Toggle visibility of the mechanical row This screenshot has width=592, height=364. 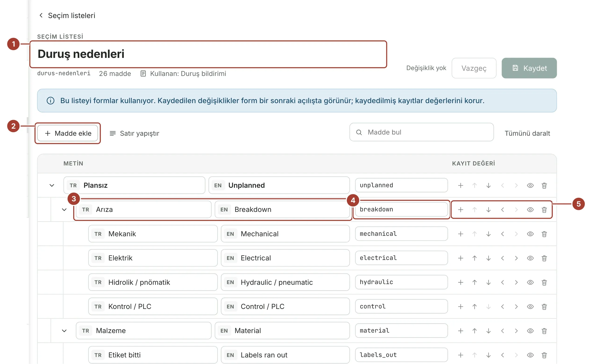530,234
